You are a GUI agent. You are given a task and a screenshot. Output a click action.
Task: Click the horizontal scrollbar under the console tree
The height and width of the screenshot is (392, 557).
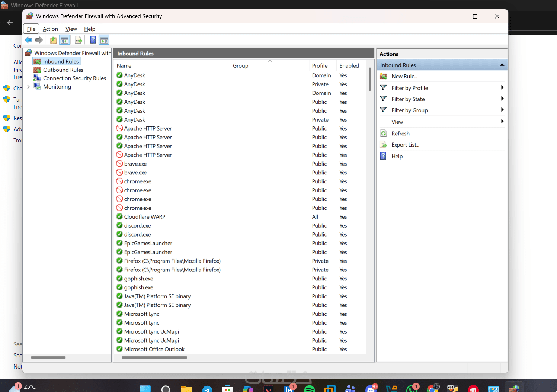[48, 357]
